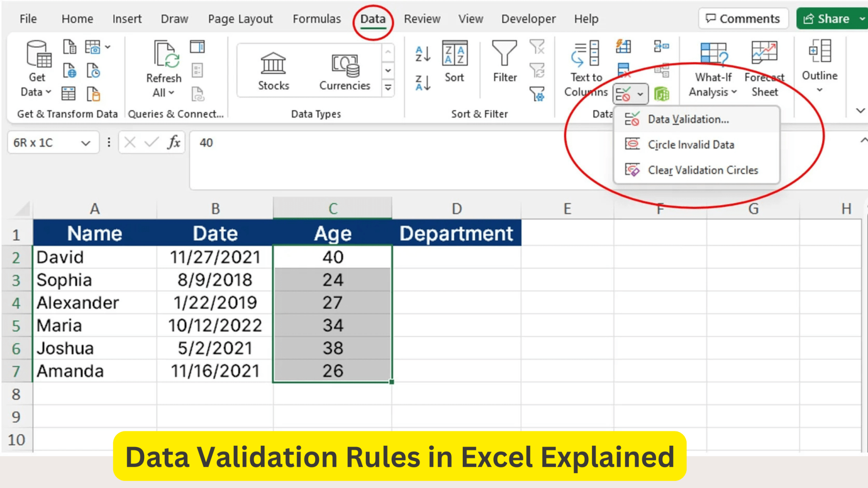Choose Data Validation... from the menu

[688, 119]
